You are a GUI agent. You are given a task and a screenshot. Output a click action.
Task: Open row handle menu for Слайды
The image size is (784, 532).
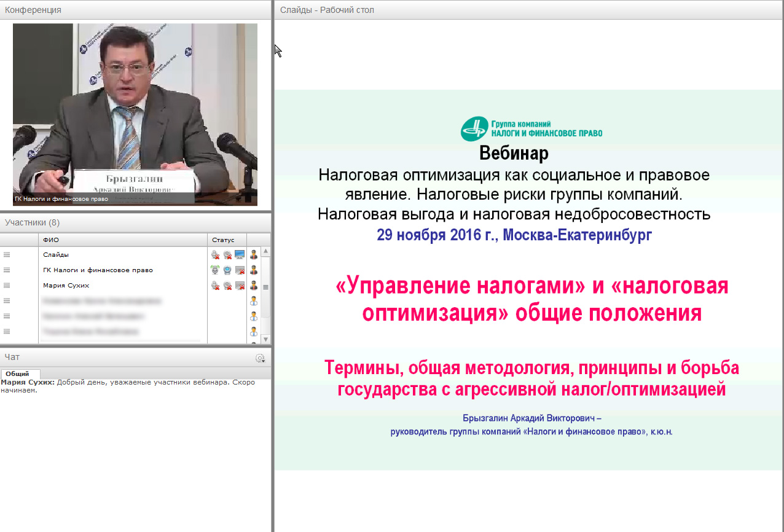point(7,254)
